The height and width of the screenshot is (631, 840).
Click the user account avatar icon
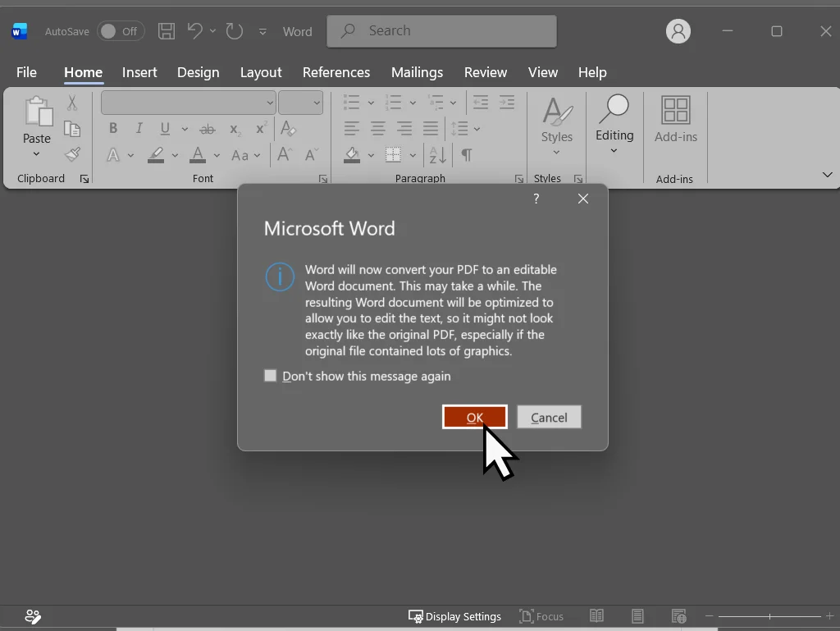pos(678,31)
